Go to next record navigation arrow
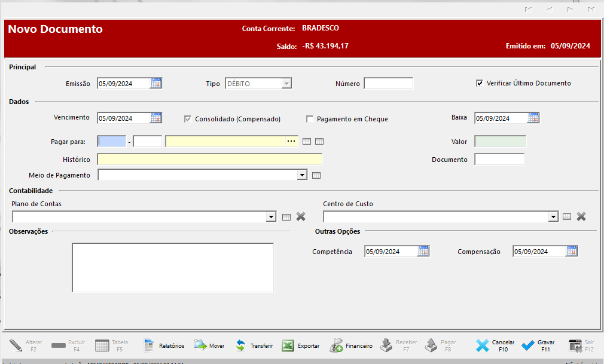 [x=570, y=9]
